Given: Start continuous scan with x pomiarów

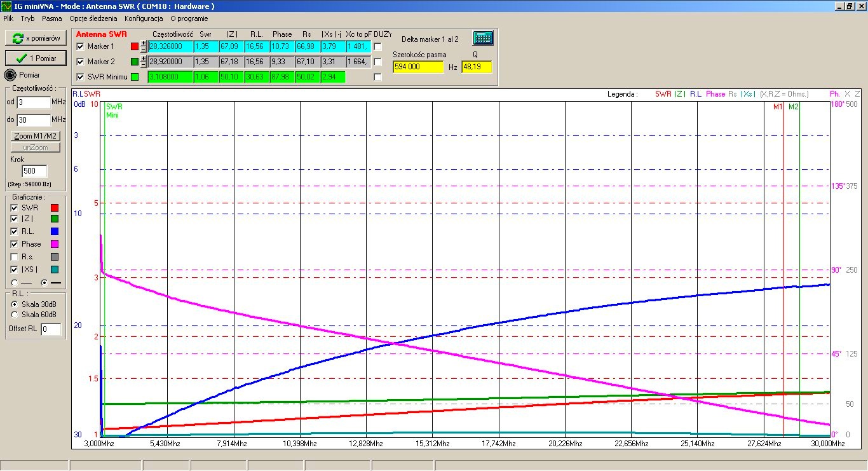Looking at the screenshot, I should coord(36,38).
